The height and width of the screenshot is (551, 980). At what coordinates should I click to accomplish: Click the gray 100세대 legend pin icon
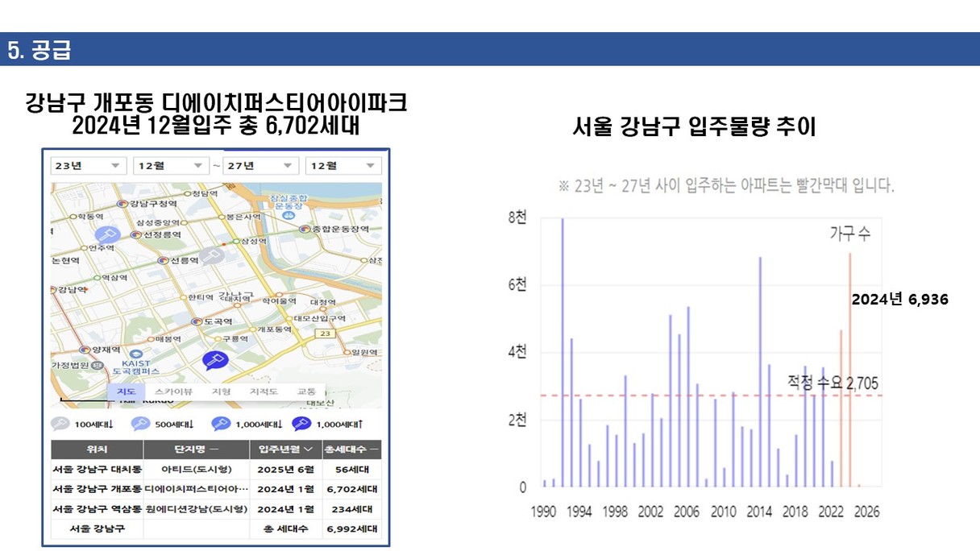[61, 424]
